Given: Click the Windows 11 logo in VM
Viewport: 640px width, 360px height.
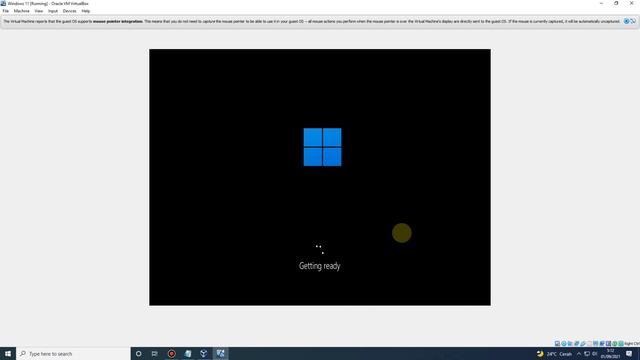Looking at the screenshot, I should tap(322, 147).
